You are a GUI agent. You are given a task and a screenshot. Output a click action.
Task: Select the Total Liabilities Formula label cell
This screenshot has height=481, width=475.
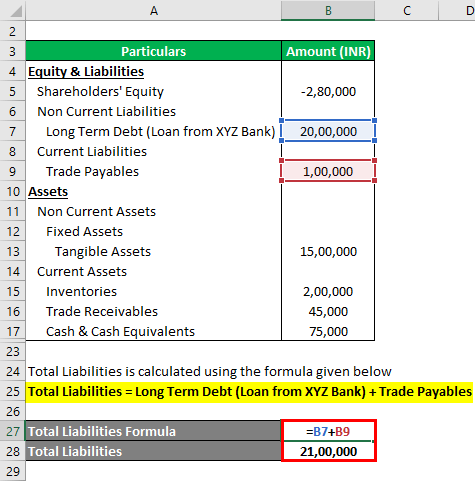[x=153, y=431]
